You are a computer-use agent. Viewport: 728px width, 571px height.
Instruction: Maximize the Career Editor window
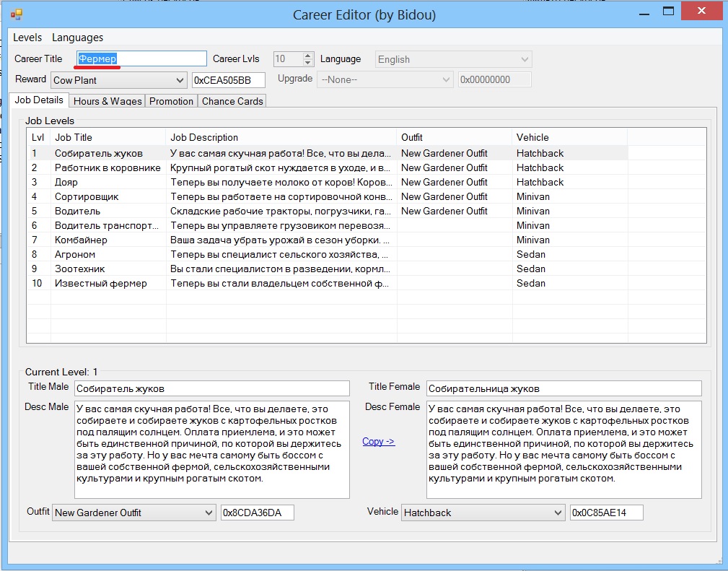[x=668, y=11]
